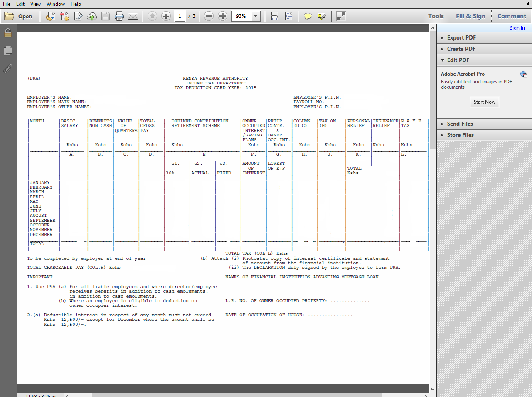Screen dimensions: 532x397
Task: Share document via email icon
Action: click(133, 16)
